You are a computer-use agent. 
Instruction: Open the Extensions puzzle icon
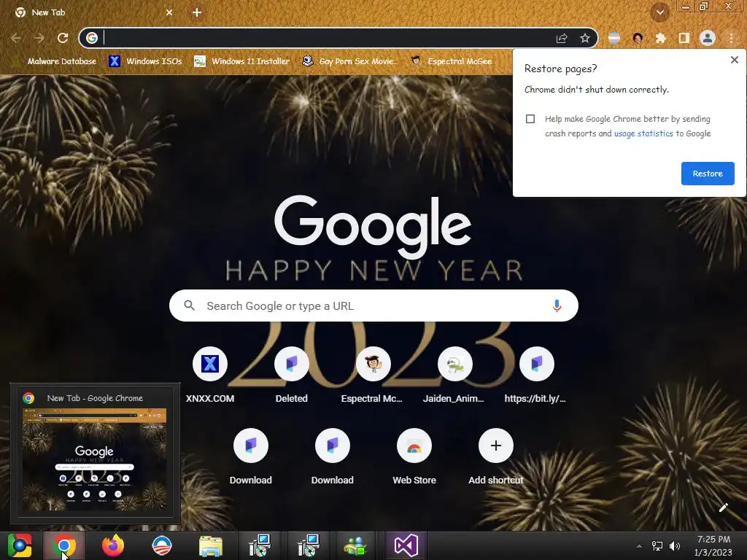(661, 38)
